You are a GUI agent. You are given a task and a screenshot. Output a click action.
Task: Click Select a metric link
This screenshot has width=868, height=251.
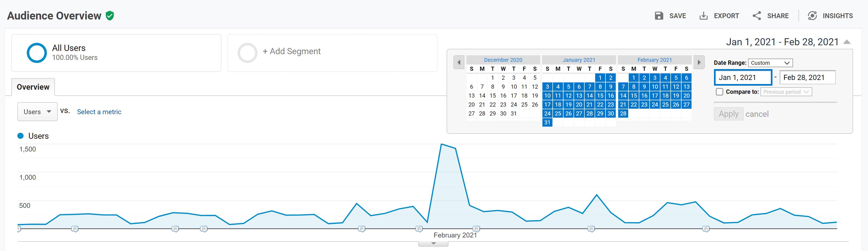(x=99, y=112)
